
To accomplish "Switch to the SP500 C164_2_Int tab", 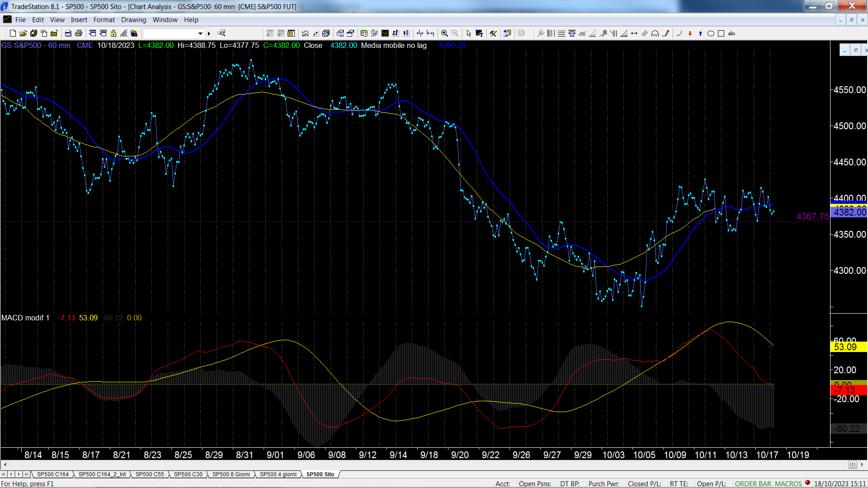I will (x=102, y=474).
